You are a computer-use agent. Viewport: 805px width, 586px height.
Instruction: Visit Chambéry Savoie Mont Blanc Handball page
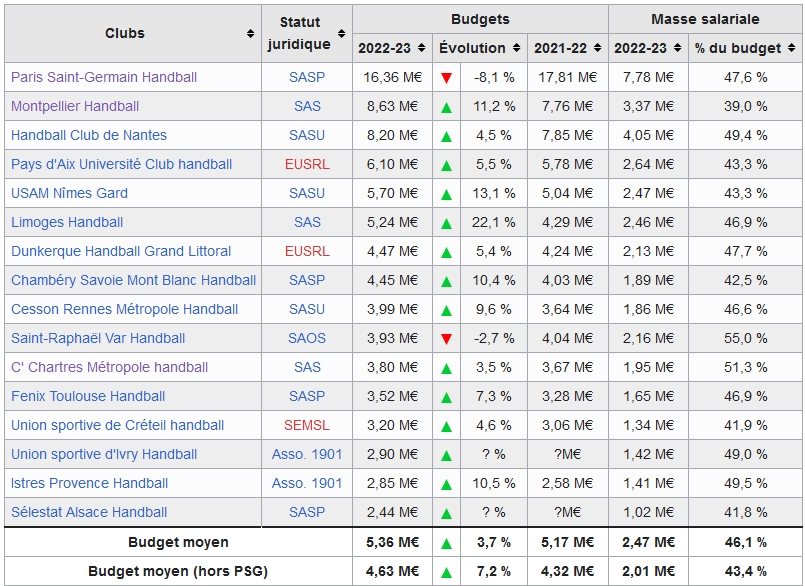pyautogui.click(x=133, y=280)
